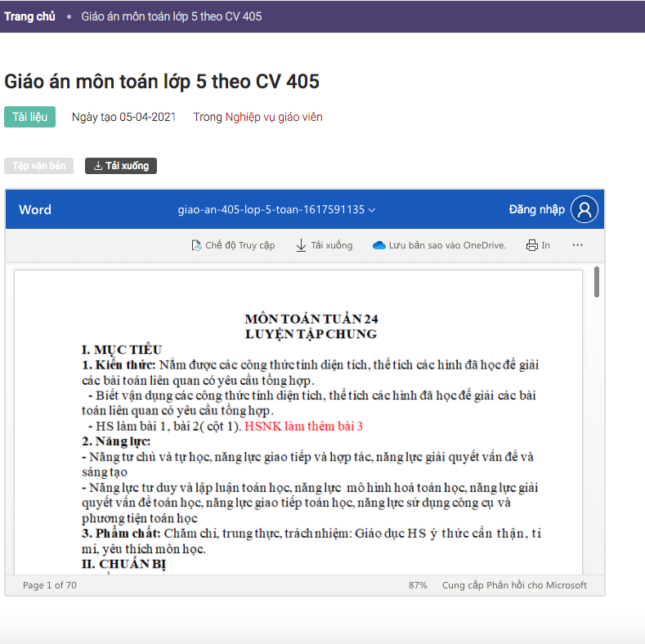
Task: Click Đăng nhập to sign in
Action: pos(536,210)
